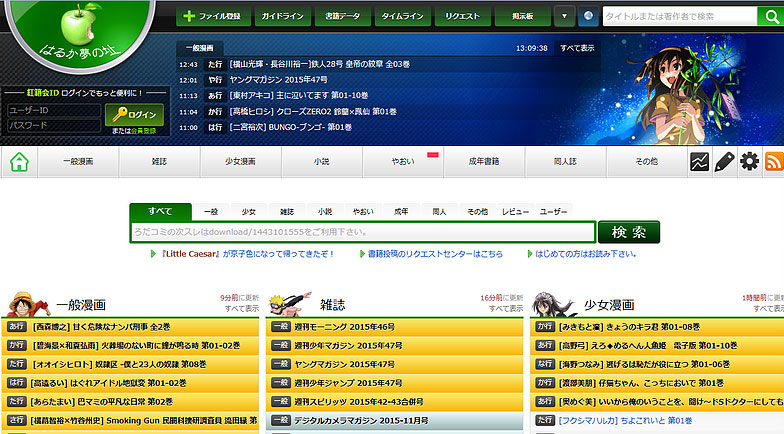Click the yellow ログイン button

(134, 114)
